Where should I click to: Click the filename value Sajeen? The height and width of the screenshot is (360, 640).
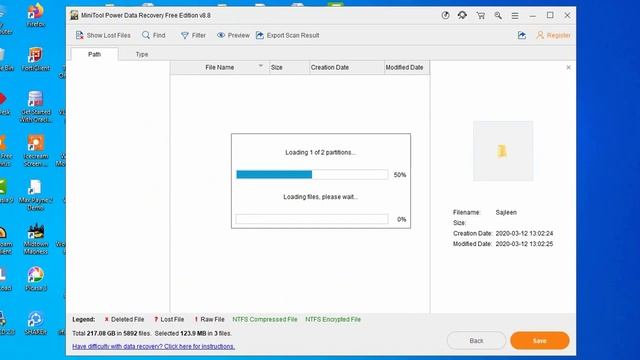506,212
